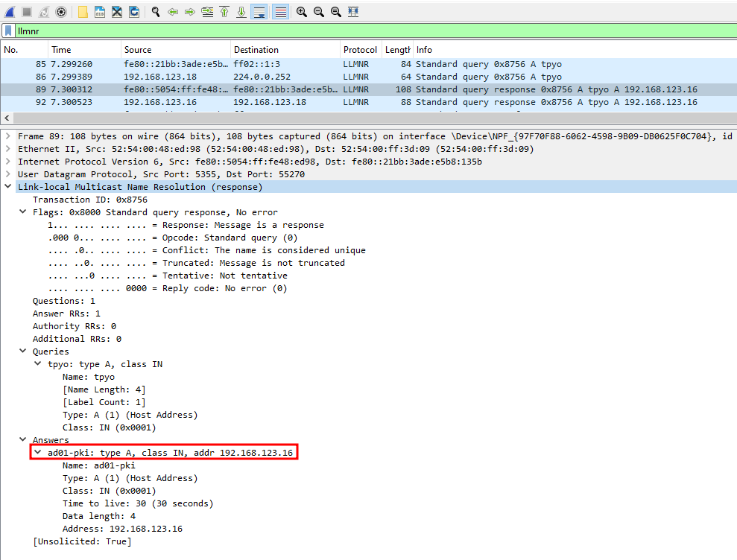Click the display filter bookmark icon
This screenshot has width=737, height=560.
(8, 31)
